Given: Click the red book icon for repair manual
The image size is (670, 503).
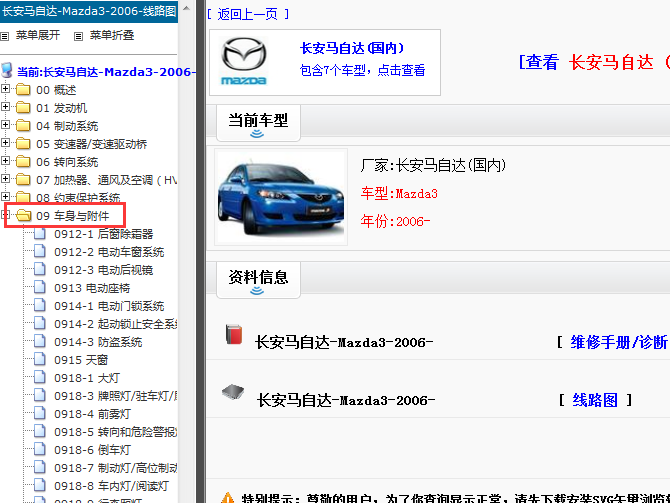Looking at the screenshot, I should 234,334.
